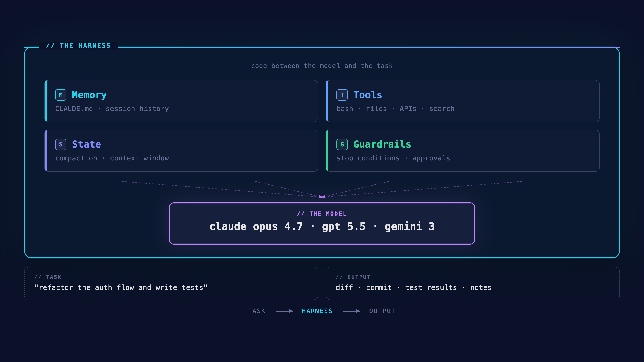This screenshot has width=644, height=362.
Task: Click "CLAUDE.md" in the Memory card
Action: [x=74, y=109]
